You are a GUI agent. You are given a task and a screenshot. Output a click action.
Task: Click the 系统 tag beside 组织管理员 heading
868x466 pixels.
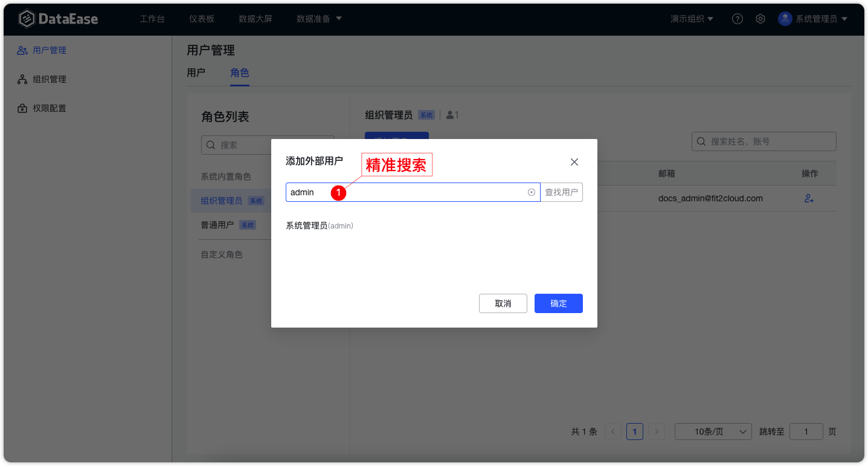(x=426, y=115)
